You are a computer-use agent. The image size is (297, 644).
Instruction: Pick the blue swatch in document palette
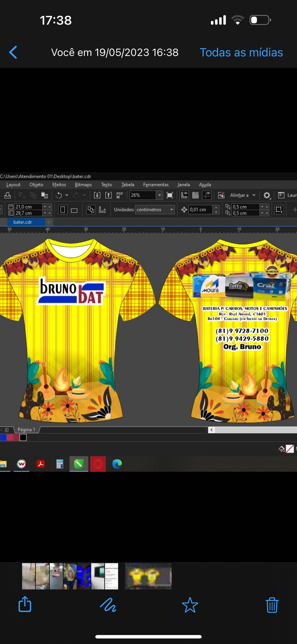pos(3,437)
